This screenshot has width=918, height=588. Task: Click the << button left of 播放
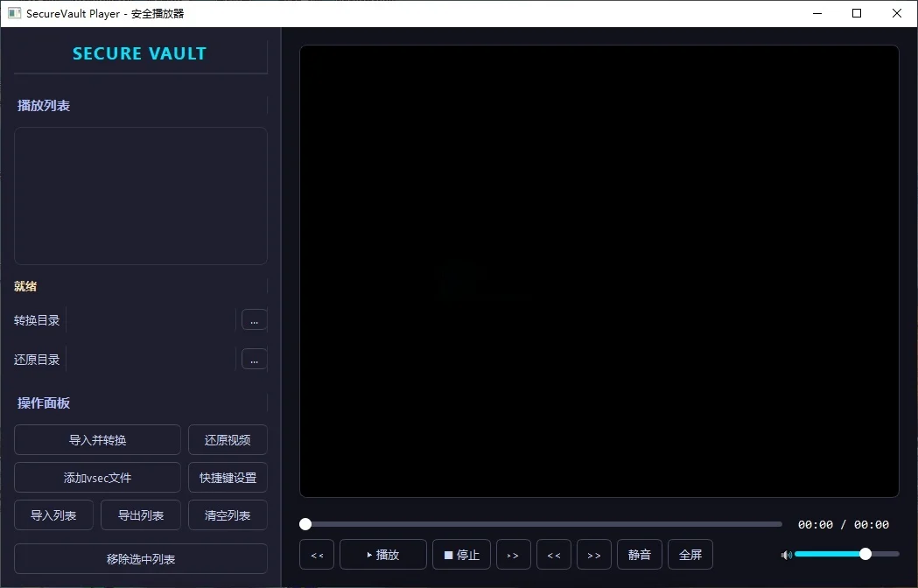(x=317, y=555)
